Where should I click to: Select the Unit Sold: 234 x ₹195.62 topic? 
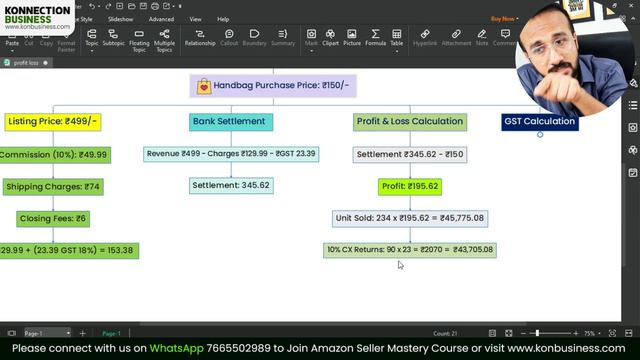click(x=410, y=218)
